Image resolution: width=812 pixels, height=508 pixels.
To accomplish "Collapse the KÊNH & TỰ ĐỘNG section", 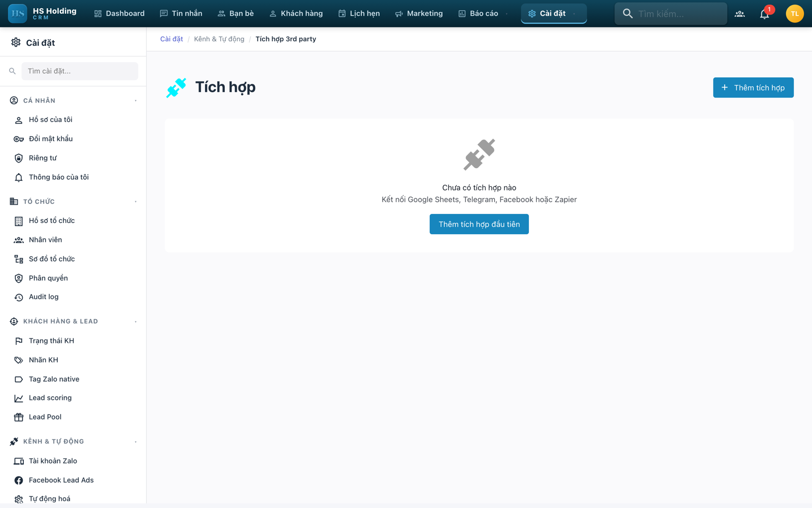I will (x=136, y=442).
